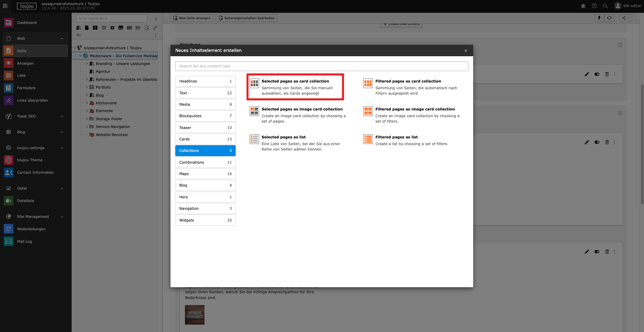Expand the Branding - Unsere Leistungen page
The width and height of the screenshot is (644, 332).
click(87, 64)
